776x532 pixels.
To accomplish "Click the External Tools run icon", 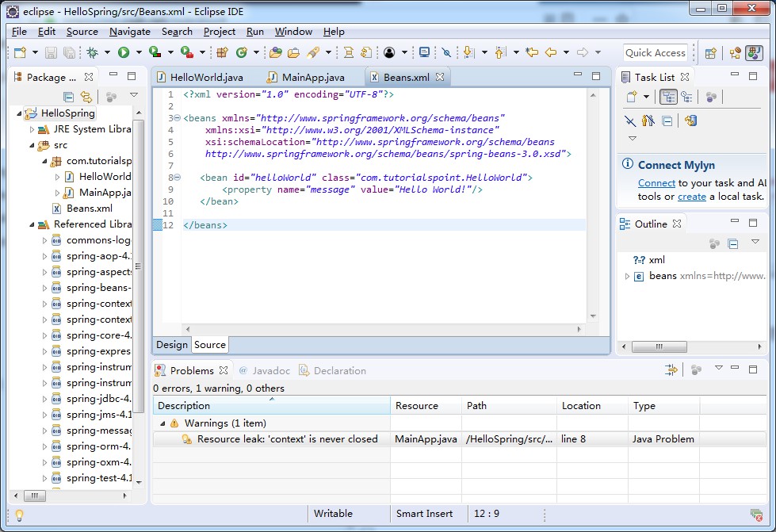I will pyautogui.click(x=186, y=52).
